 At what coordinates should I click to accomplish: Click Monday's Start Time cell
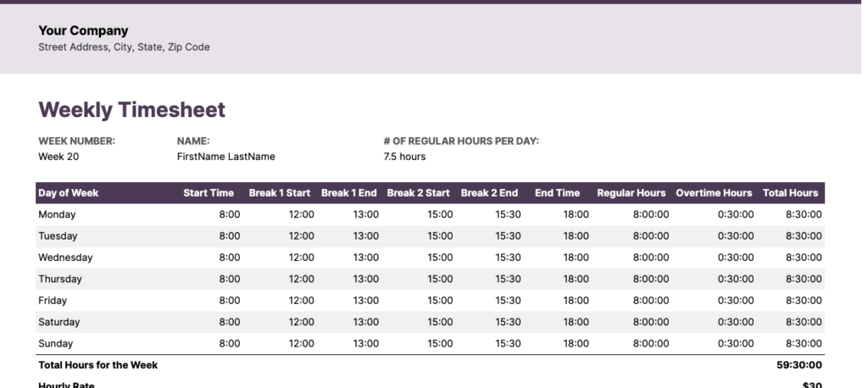[230, 214]
